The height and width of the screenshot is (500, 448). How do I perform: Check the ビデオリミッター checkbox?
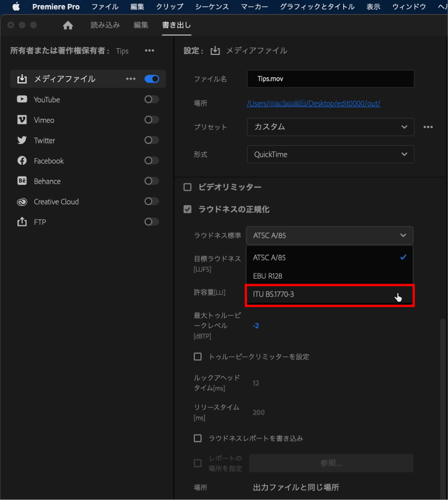pos(188,187)
